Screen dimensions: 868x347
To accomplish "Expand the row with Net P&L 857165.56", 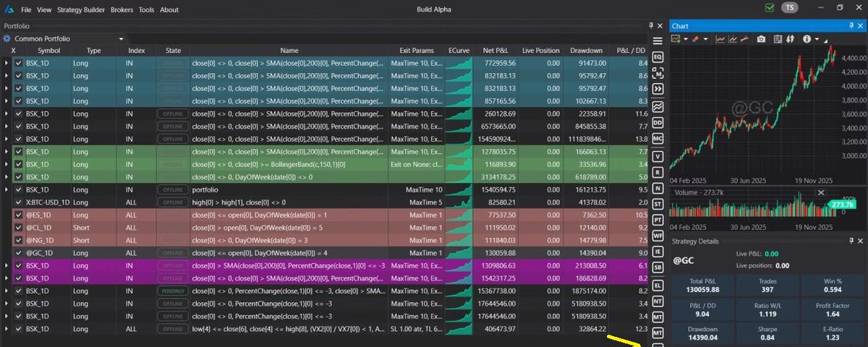I will point(7,101).
